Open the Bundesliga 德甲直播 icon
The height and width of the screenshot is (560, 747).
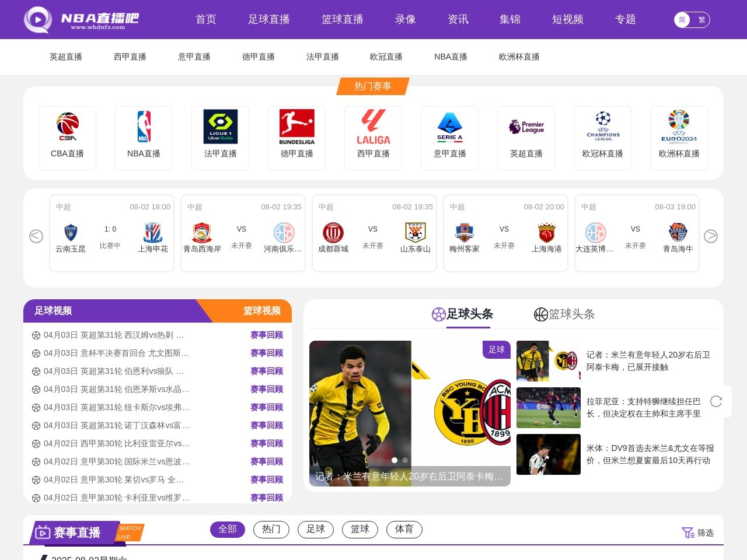pos(296,126)
